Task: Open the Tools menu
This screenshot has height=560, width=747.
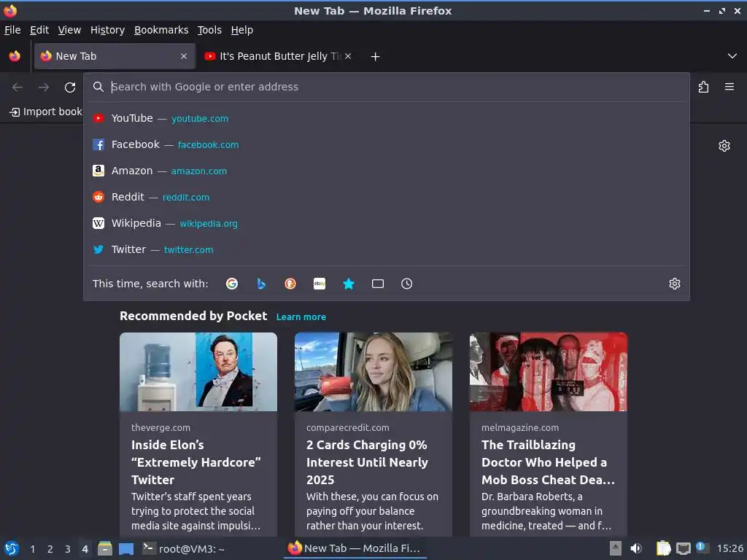Action: [x=209, y=30]
